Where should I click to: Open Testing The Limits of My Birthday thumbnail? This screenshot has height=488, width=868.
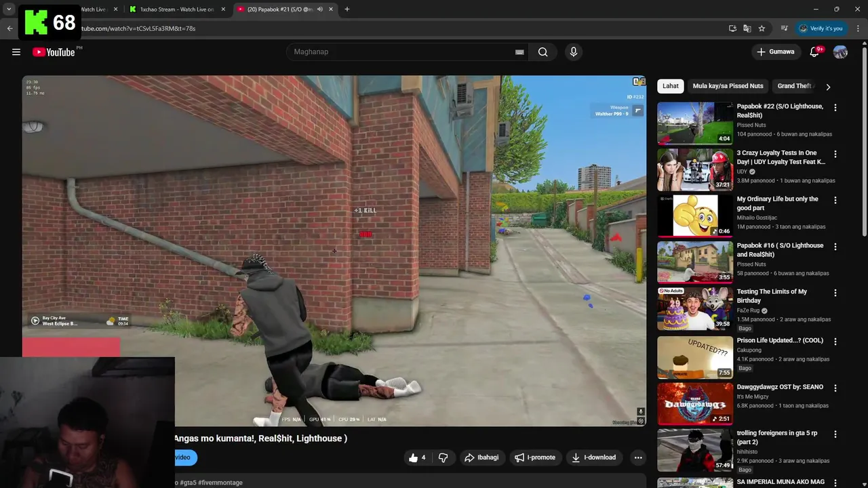[695, 308]
